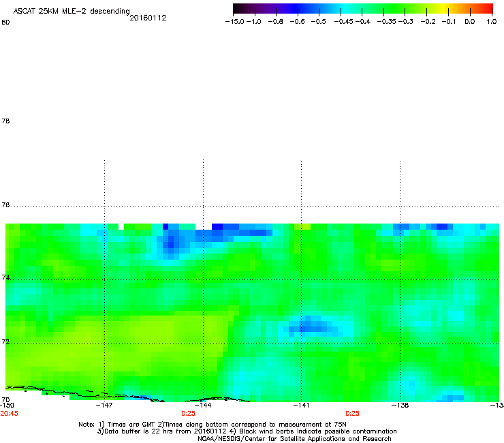Viewport: 504px width, 443px height.
Task: Click the latitude axis label 72
Action: (x=5, y=342)
